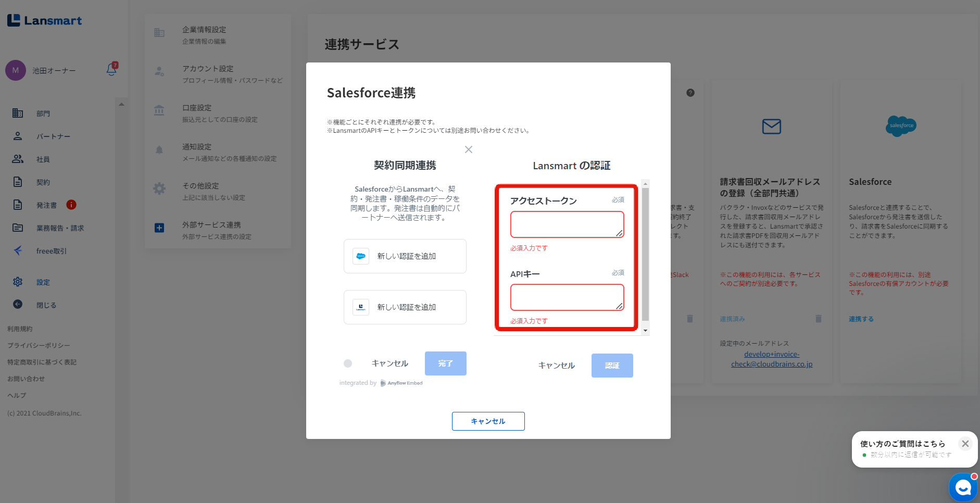Open 発注書 in the sidebar
Screen dimensions: 980x503
point(46,205)
